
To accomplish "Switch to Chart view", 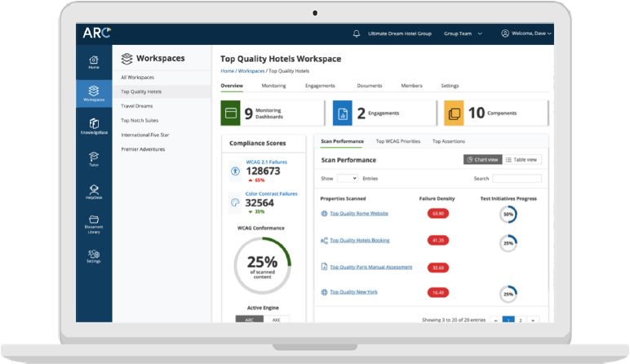I will tap(482, 159).
